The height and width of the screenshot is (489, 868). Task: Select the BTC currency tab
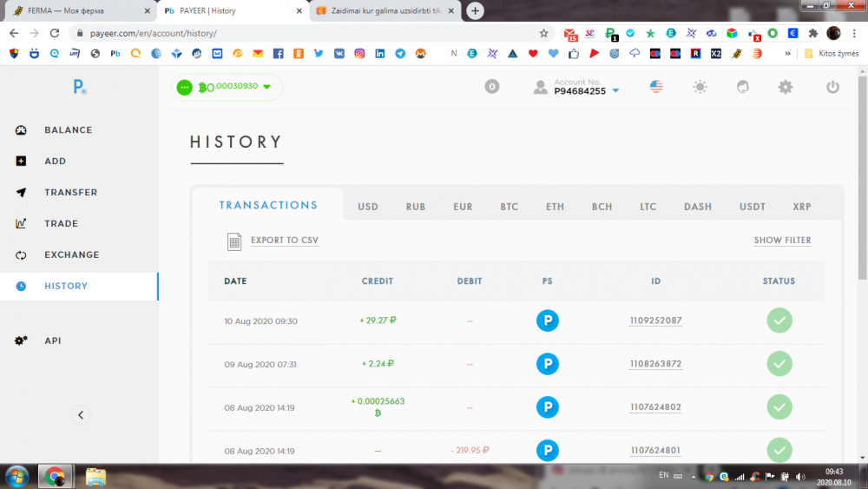click(x=510, y=207)
